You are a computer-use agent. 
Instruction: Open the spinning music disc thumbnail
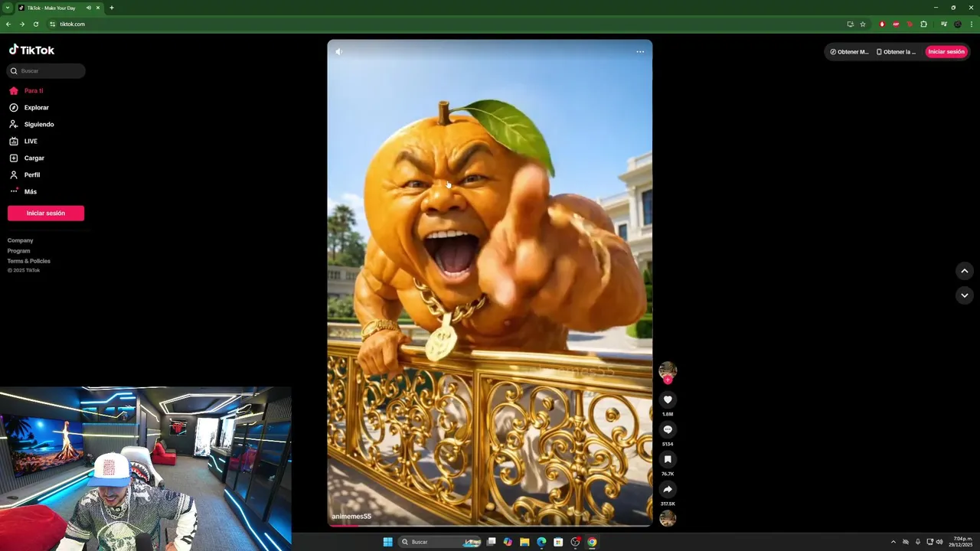point(668,518)
